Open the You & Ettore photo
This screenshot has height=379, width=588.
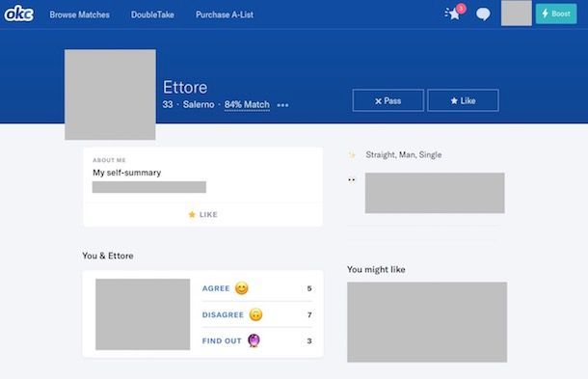point(143,314)
